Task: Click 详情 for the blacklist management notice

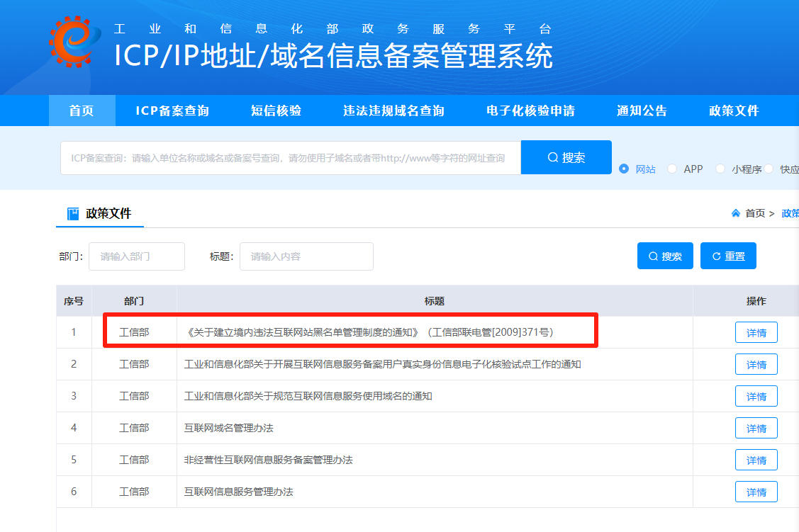Action: 756,332
